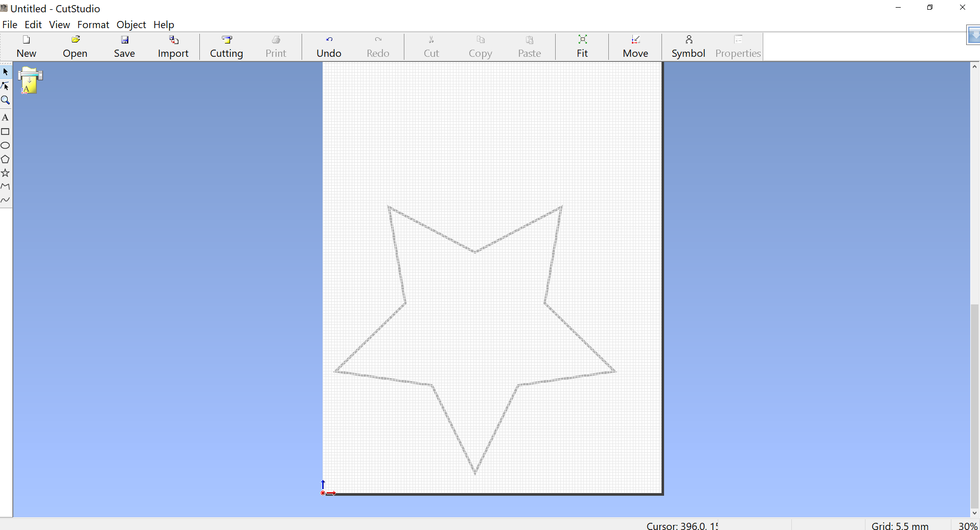
Task: Open a file using Open toolbar button
Action: click(x=75, y=47)
